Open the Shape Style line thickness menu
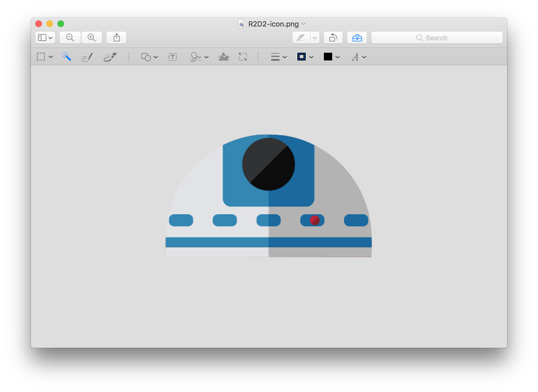This screenshot has width=538, height=392. [275, 57]
